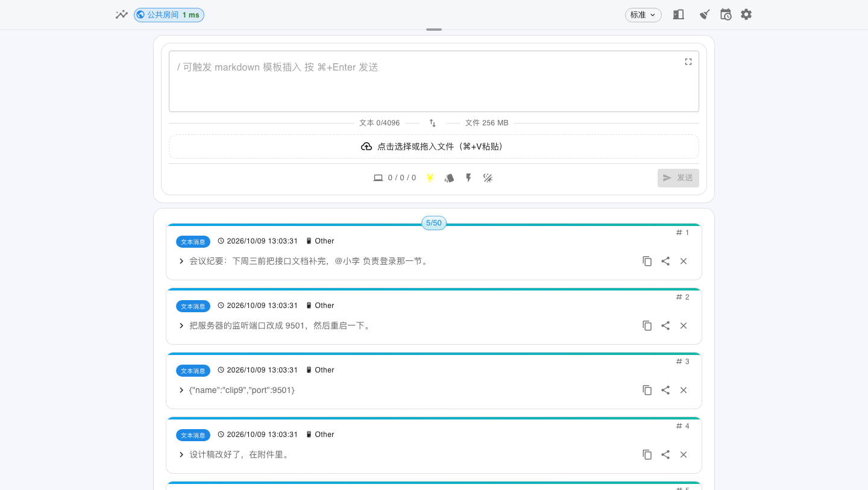Click the yellow yen symbol icon
This screenshot has width=868, height=490.
pos(430,178)
